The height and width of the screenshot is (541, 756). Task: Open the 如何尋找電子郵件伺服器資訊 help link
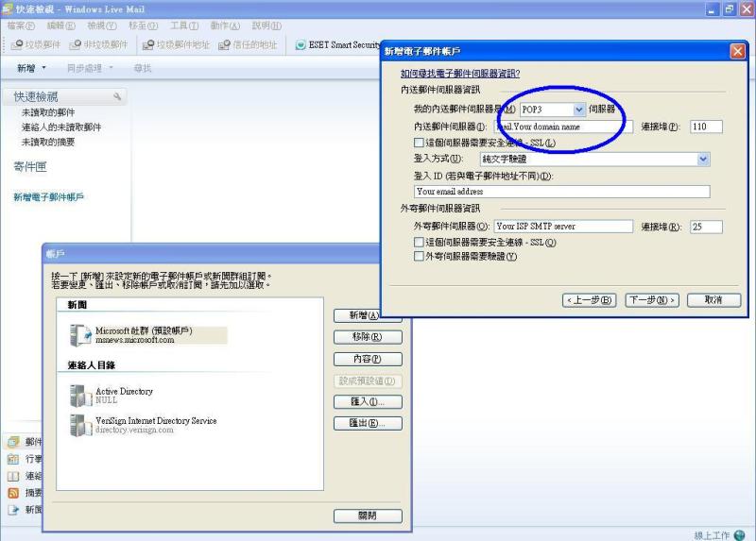(x=460, y=73)
